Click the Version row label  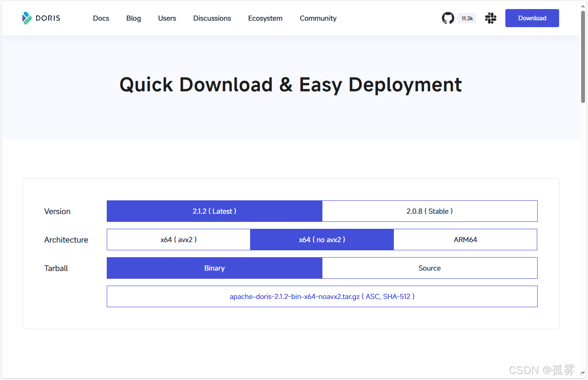click(x=57, y=211)
